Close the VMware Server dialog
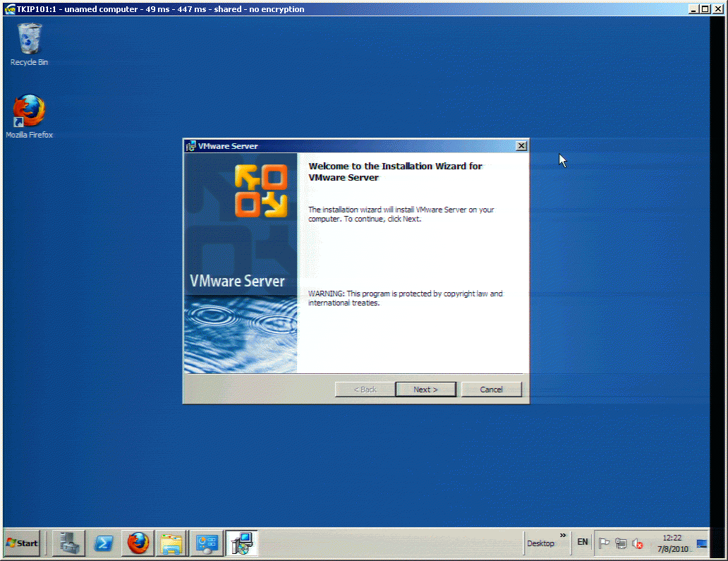The width and height of the screenshot is (728, 561). 521,146
